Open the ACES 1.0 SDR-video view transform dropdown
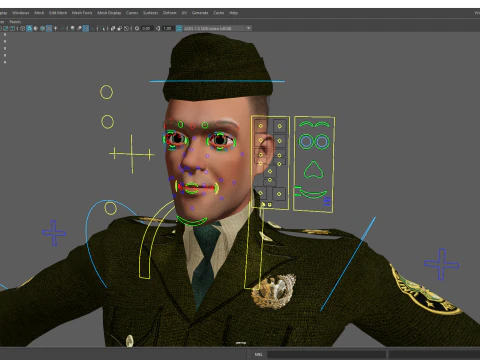The image size is (480, 360). [217, 28]
